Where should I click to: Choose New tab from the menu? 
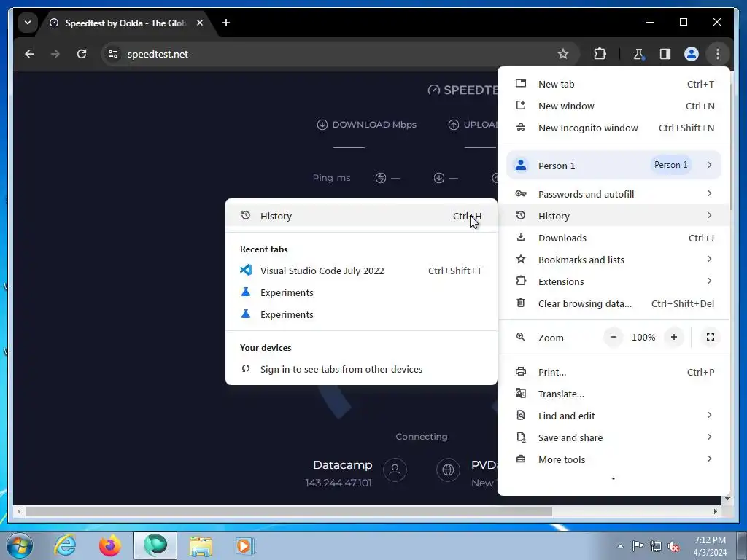tap(614, 84)
